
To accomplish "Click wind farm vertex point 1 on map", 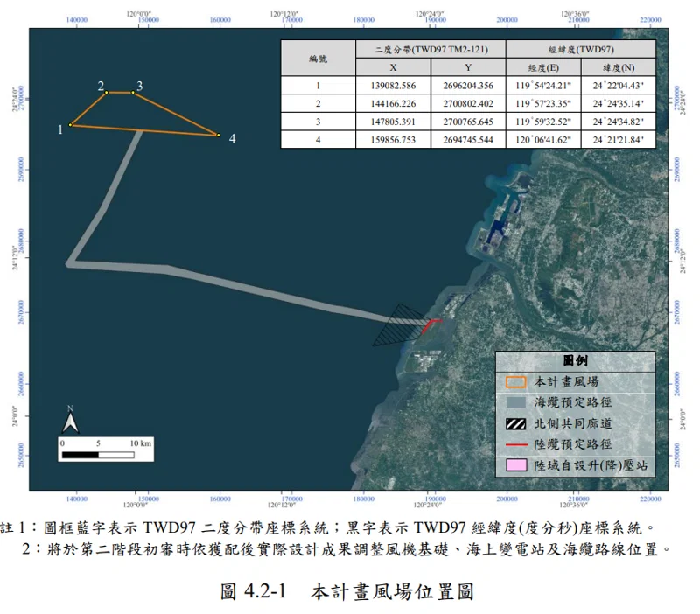I will [70, 125].
